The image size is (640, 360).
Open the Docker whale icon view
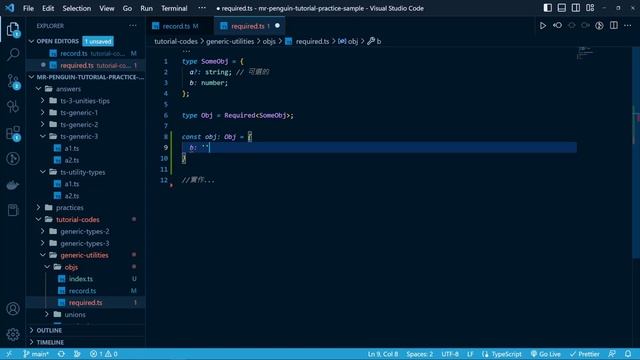[x=13, y=185]
